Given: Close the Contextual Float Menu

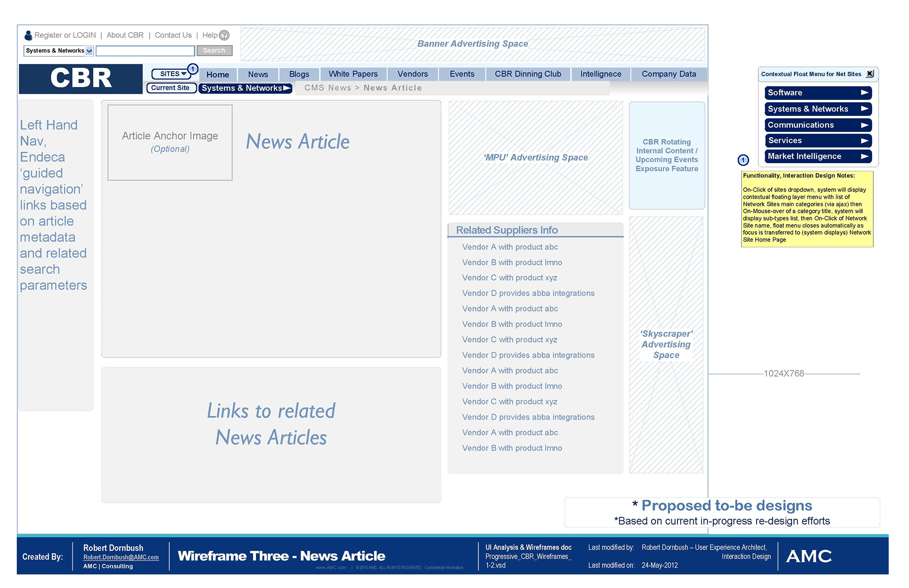Looking at the screenshot, I should pyautogui.click(x=870, y=74).
